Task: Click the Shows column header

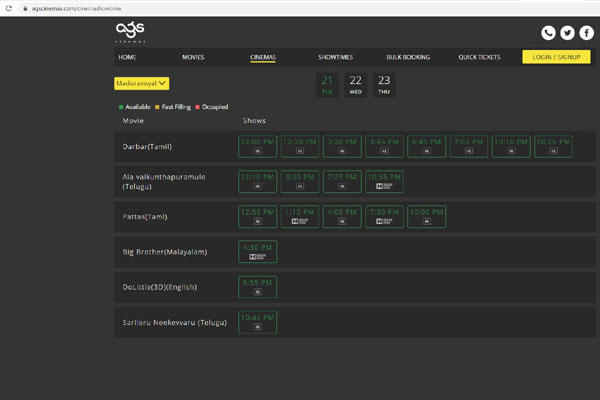Action: coord(254,121)
